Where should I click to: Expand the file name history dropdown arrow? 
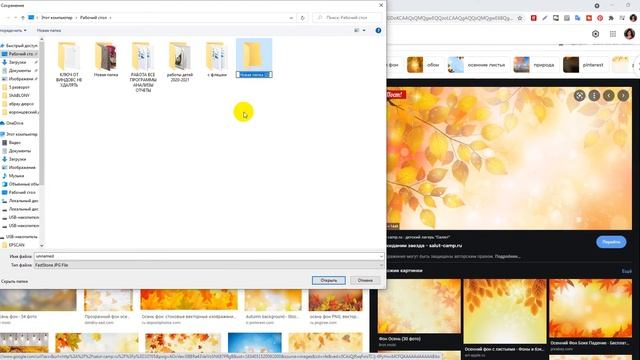click(x=381, y=256)
